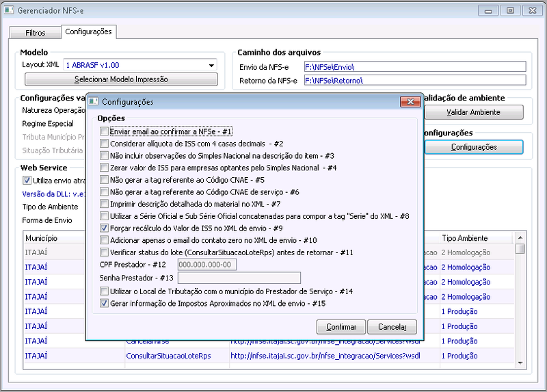547x392 pixels.
Task: Enable Local de Tributação option #14
Action: [104, 291]
